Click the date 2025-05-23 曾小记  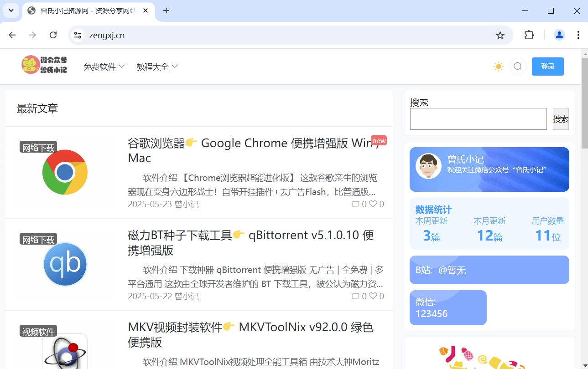[x=163, y=205]
